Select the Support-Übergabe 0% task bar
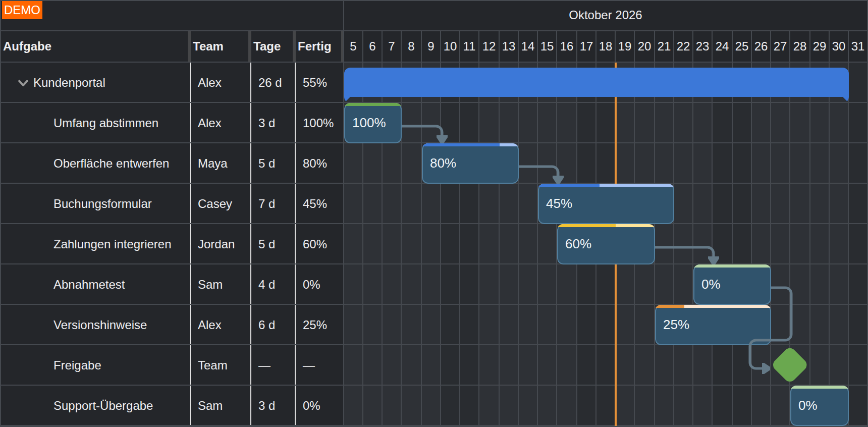868x427 pixels. point(819,406)
